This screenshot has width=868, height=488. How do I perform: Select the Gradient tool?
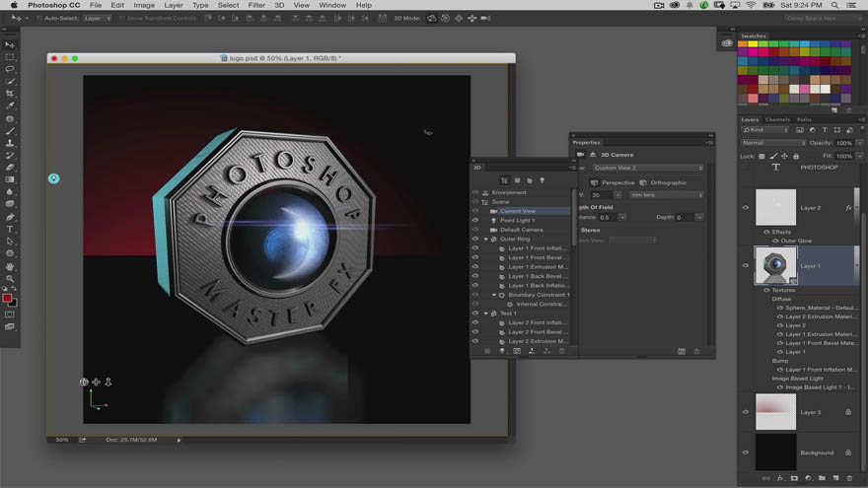tap(10, 179)
